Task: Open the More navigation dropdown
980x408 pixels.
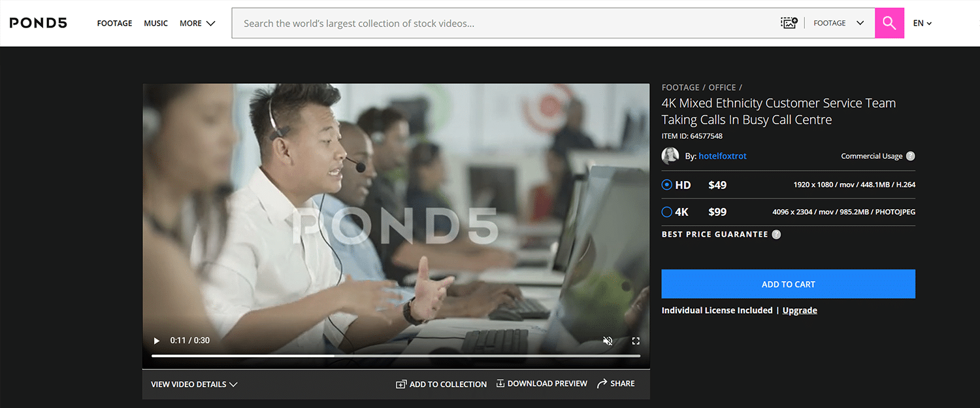Action: 197,24
